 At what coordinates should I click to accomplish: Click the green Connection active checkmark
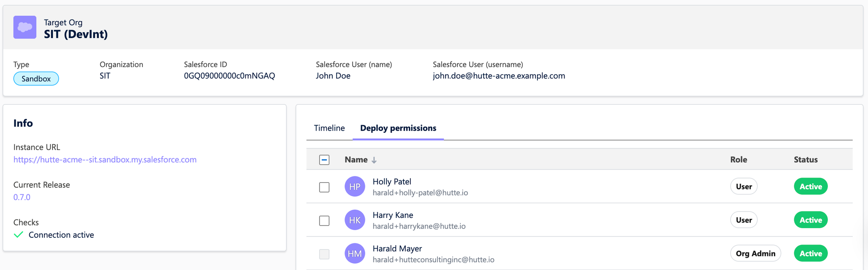pos(18,235)
